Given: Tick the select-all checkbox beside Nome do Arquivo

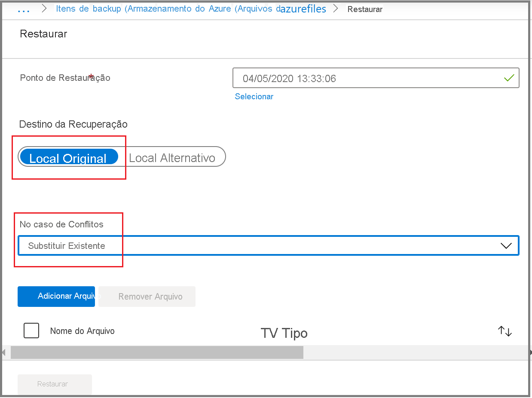Looking at the screenshot, I should [31, 331].
